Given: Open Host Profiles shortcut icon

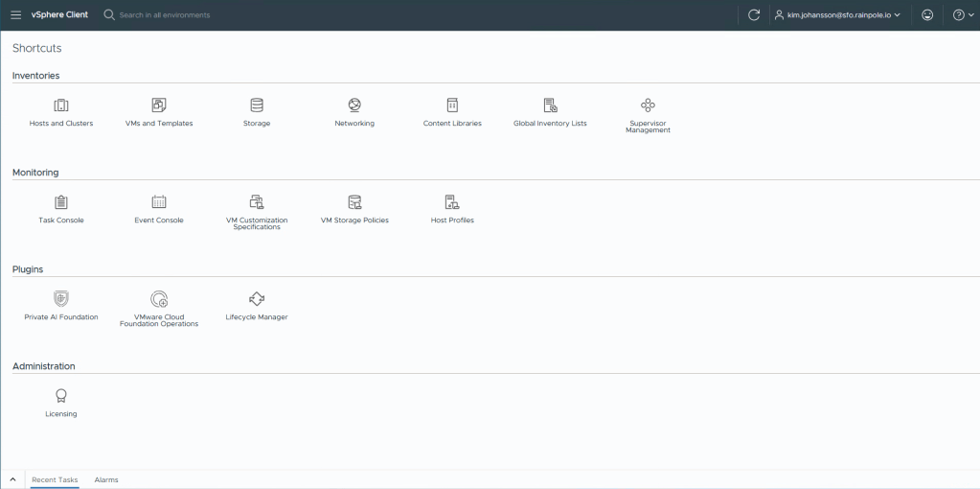Looking at the screenshot, I should (x=452, y=202).
